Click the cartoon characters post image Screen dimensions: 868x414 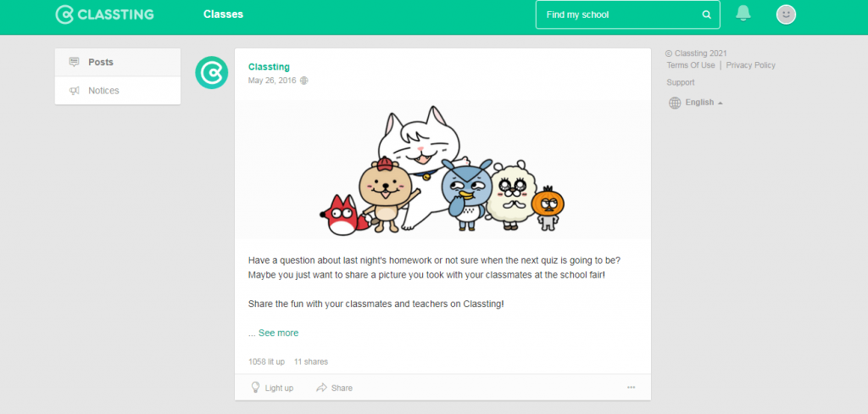tap(442, 170)
